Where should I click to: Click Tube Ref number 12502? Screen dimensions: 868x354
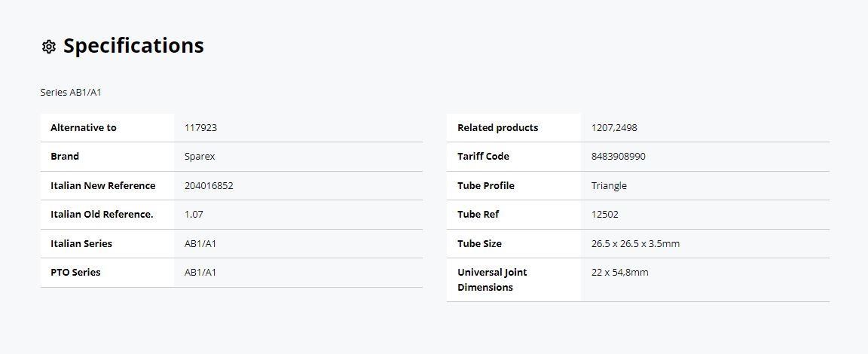coord(604,215)
